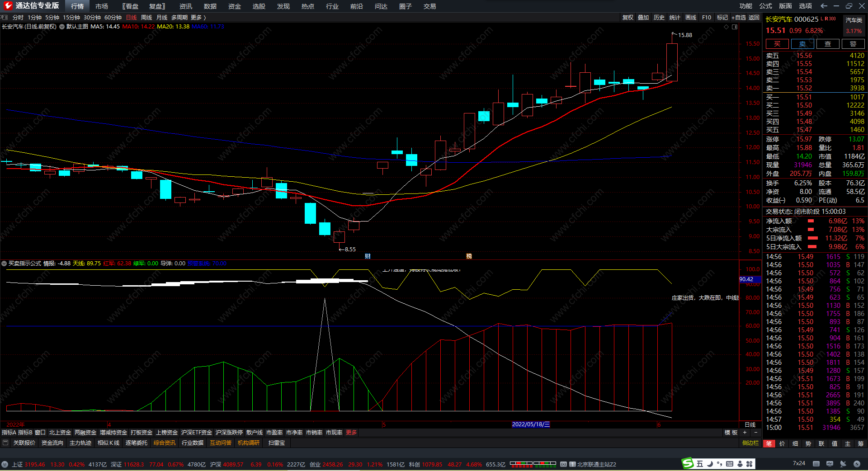The height and width of the screenshot is (471, 868).
Task: Click the 警 alert button
Action: (853, 44)
